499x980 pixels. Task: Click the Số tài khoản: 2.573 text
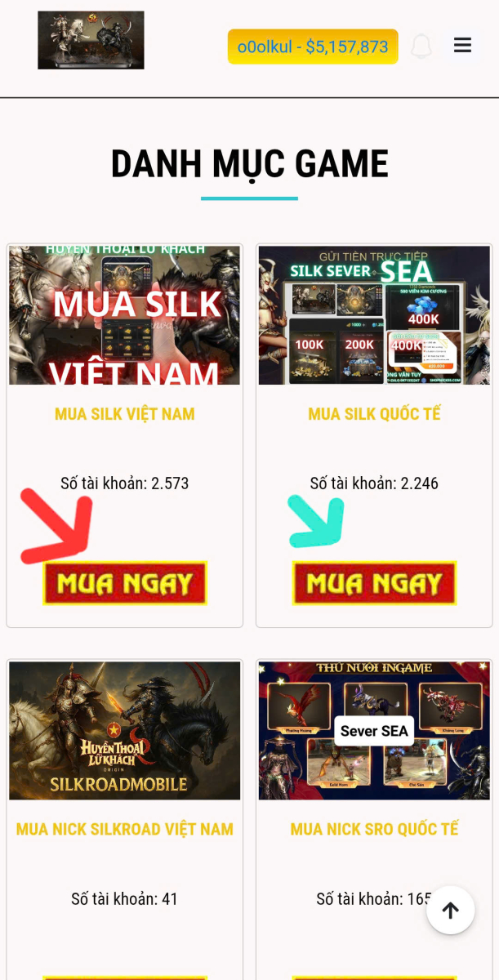[125, 483]
